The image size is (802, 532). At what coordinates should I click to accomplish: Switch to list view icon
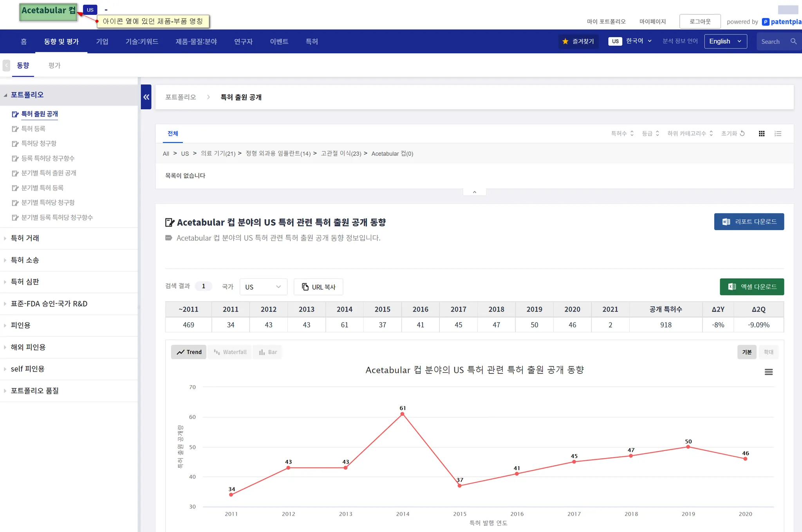tap(778, 133)
